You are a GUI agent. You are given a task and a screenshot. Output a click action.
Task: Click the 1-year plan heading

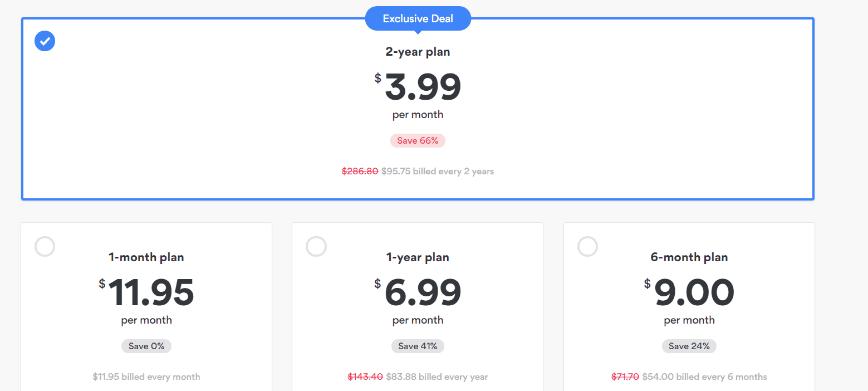[x=418, y=257]
